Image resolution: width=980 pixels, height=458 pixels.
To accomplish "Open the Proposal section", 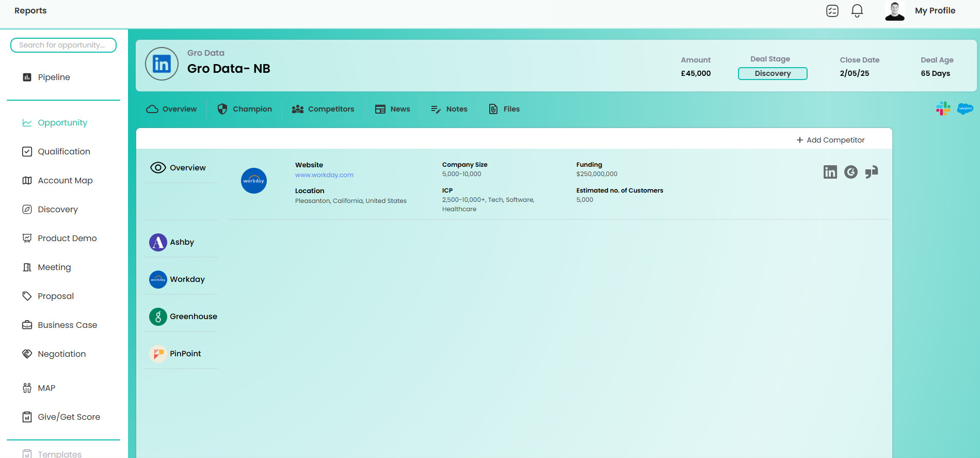I will (56, 296).
